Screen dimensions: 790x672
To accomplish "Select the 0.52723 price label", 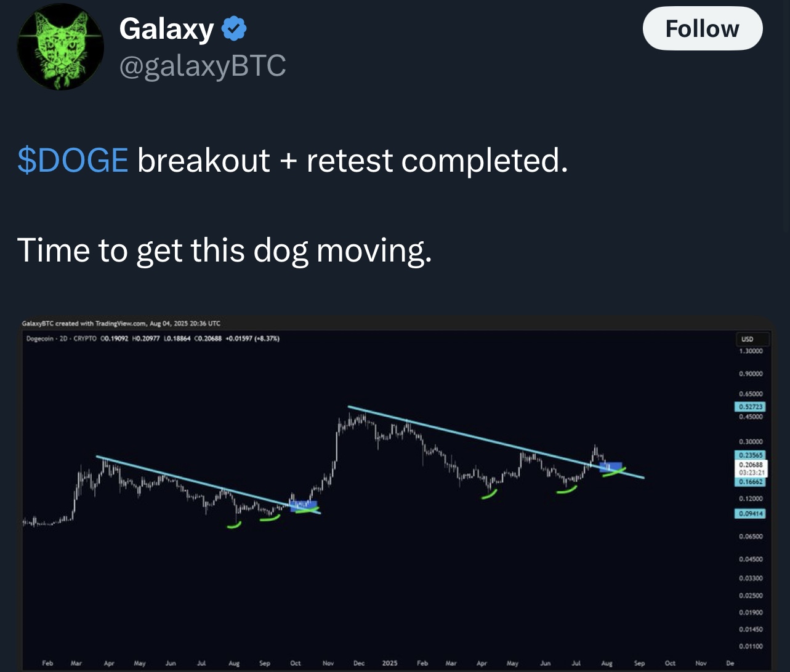I will point(749,407).
